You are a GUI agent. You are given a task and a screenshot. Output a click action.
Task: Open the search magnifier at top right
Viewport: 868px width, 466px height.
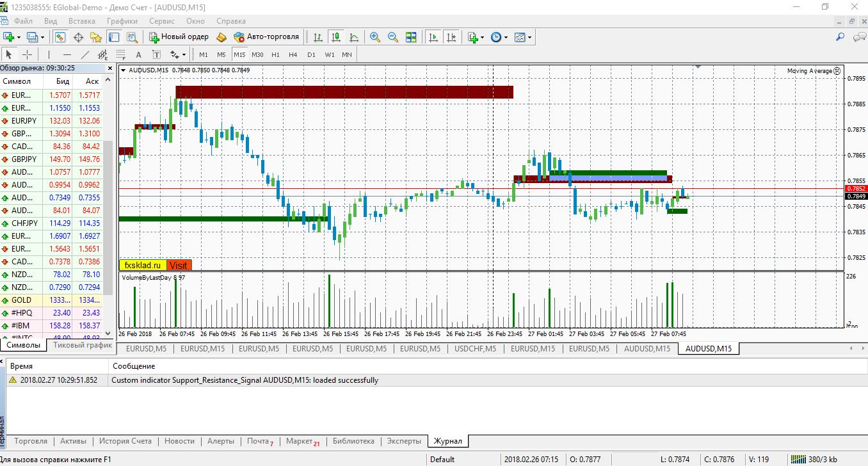[840, 37]
